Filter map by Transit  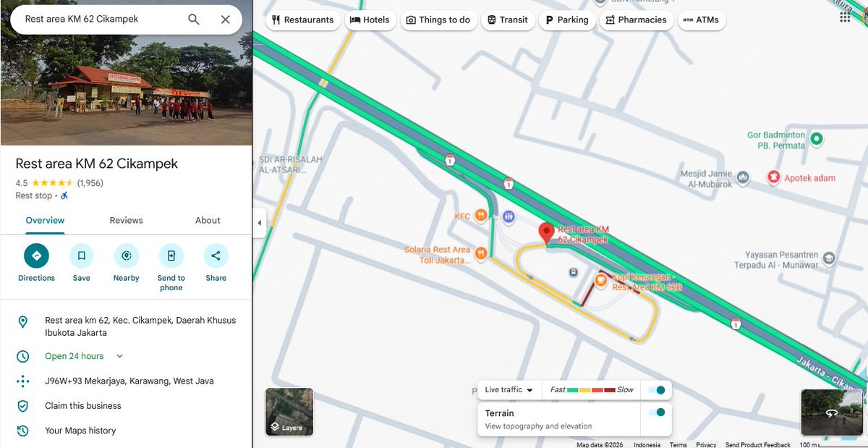click(507, 20)
